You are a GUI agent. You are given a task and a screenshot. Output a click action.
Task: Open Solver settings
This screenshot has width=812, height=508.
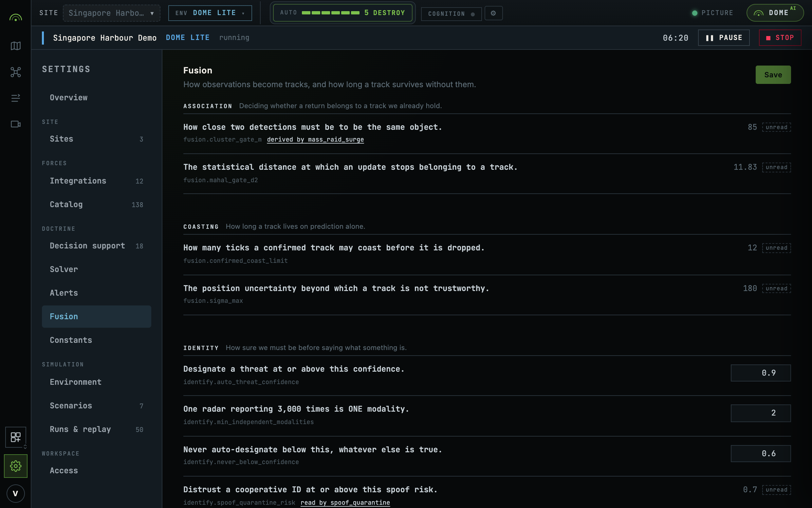(96, 269)
